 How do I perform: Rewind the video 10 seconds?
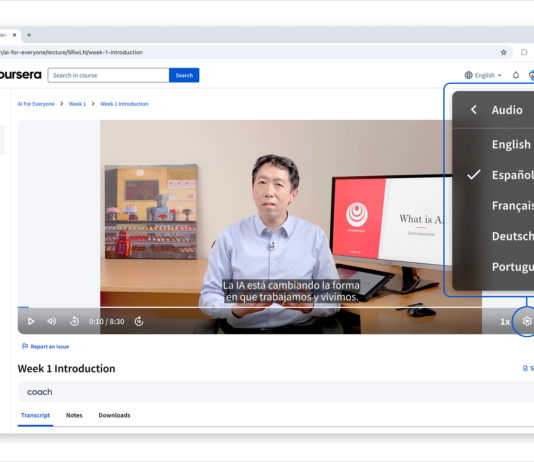(x=74, y=321)
